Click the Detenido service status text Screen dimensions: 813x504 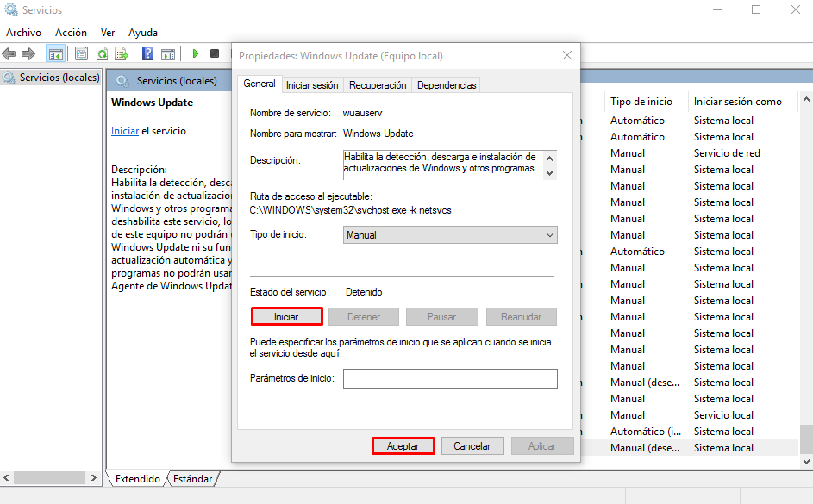pos(364,292)
